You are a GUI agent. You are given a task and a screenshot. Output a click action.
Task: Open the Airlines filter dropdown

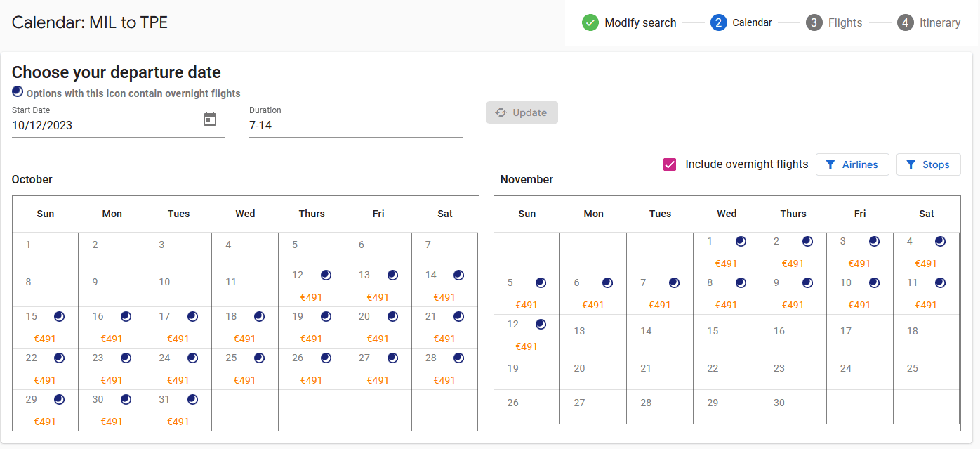tap(852, 164)
